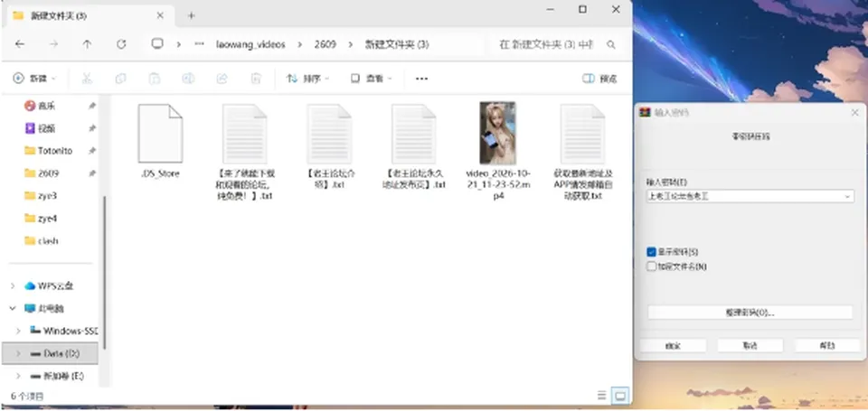The image size is (868, 411).
Task: Click the navigation pane scrollbar
Action: click(x=104, y=271)
